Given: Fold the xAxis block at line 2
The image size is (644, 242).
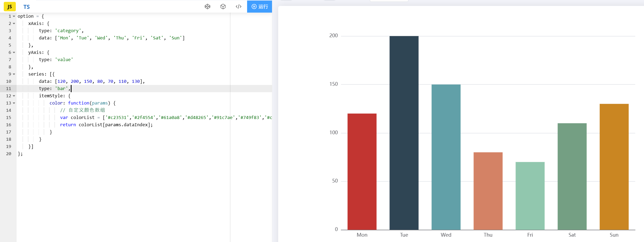Looking at the screenshot, I should point(14,24).
